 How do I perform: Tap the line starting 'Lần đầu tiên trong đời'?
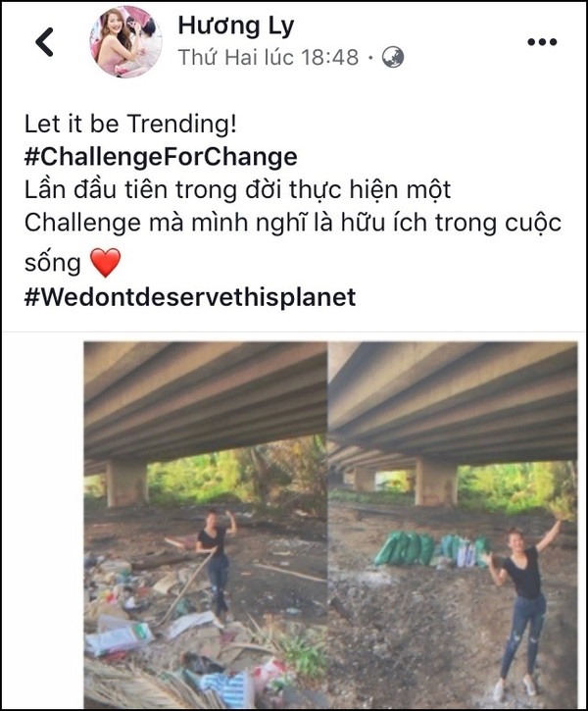point(237,190)
